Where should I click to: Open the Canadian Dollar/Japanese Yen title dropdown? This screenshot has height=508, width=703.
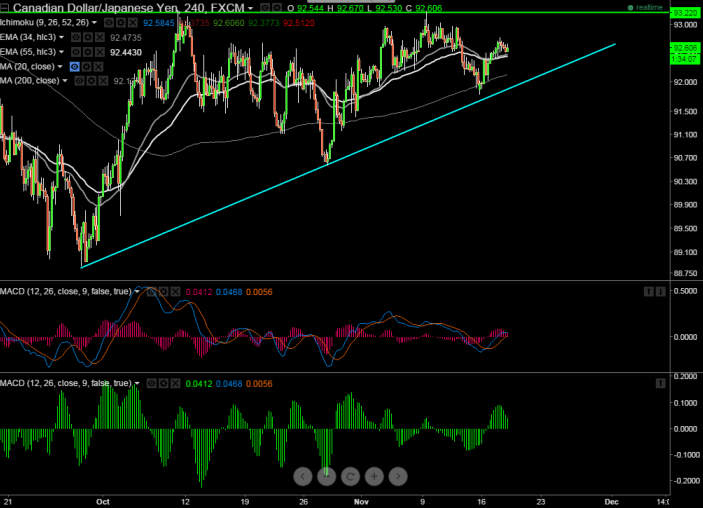[250, 8]
